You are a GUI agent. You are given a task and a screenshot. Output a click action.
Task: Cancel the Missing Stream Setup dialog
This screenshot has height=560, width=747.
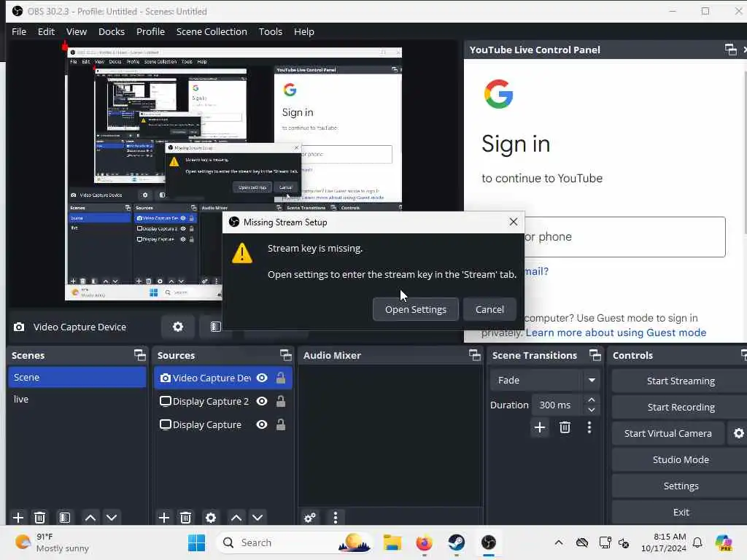coord(489,309)
